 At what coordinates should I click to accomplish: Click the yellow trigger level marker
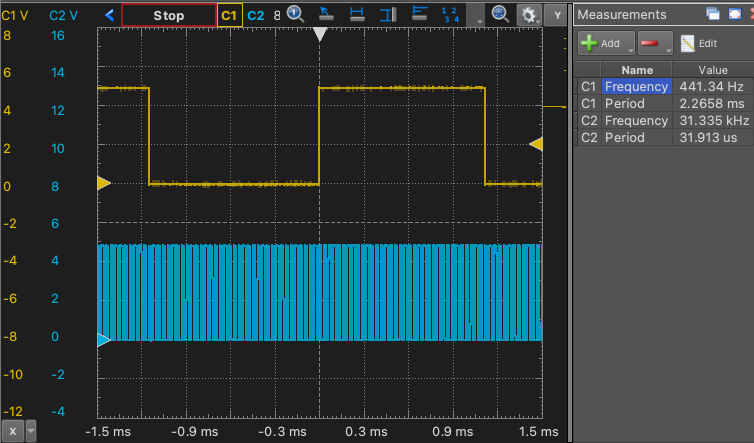536,145
